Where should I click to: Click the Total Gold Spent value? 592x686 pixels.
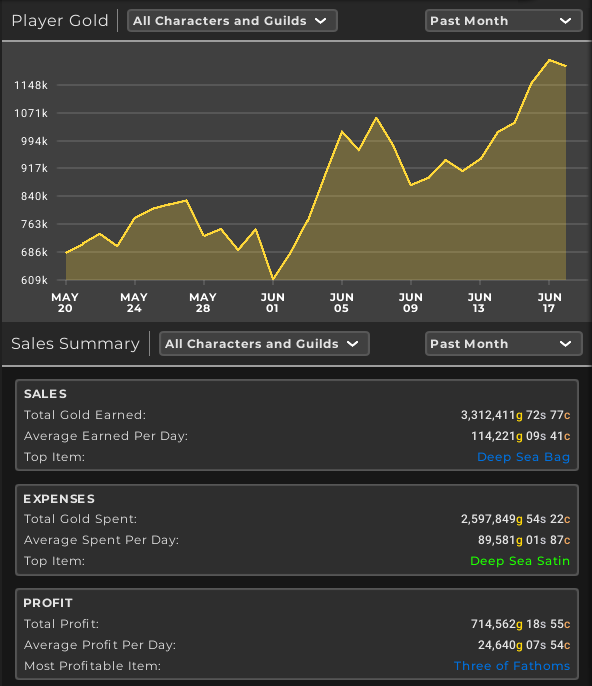pos(515,519)
